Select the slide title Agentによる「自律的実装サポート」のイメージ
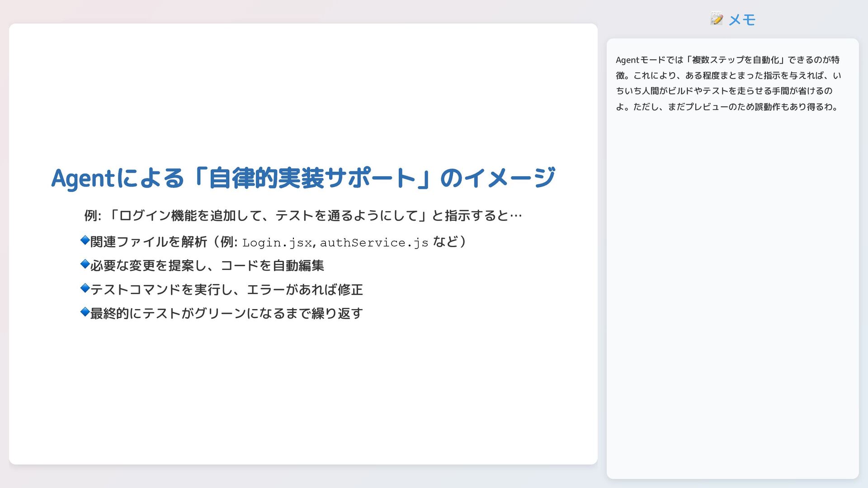 point(303,179)
